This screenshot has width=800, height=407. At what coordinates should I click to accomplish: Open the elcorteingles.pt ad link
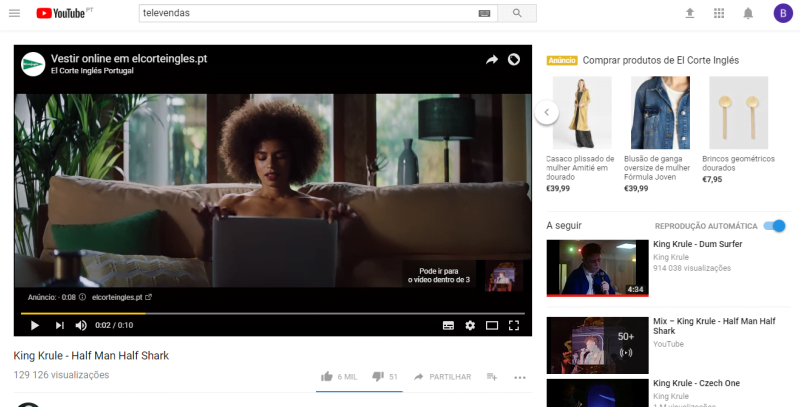[x=122, y=297]
